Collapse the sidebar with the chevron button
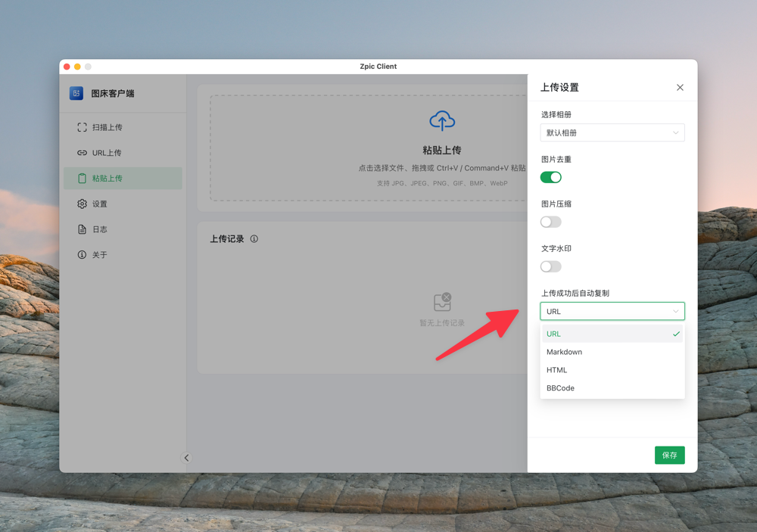757x532 pixels. (186, 458)
